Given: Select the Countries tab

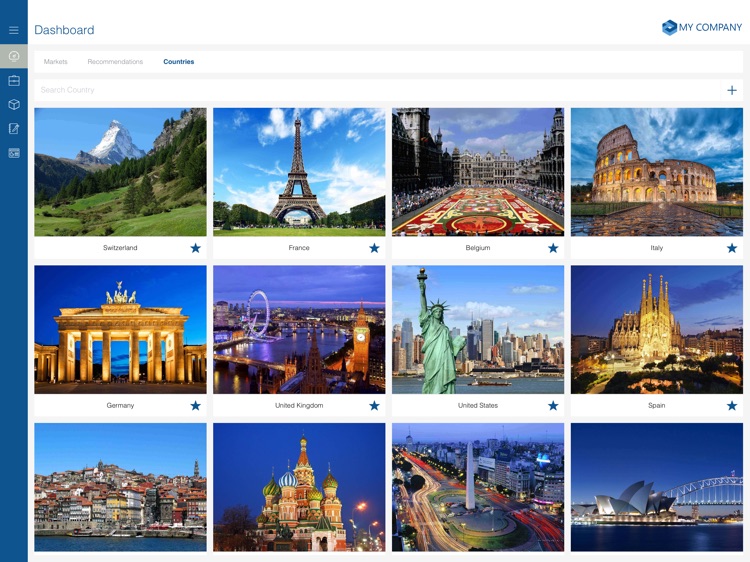Looking at the screenshot, I should click(178, 62).
